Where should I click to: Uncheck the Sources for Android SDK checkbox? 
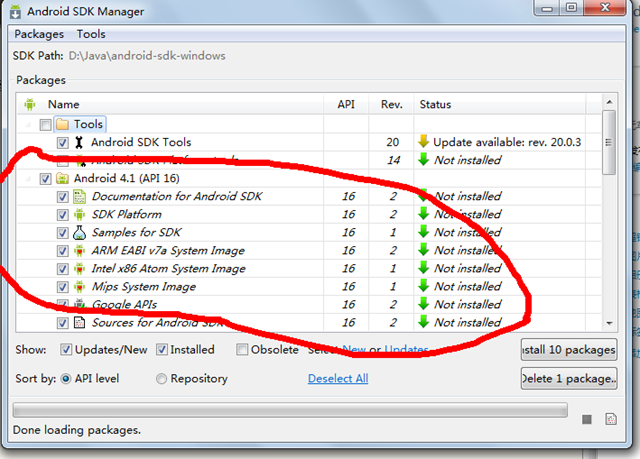(x=62, y=323)
